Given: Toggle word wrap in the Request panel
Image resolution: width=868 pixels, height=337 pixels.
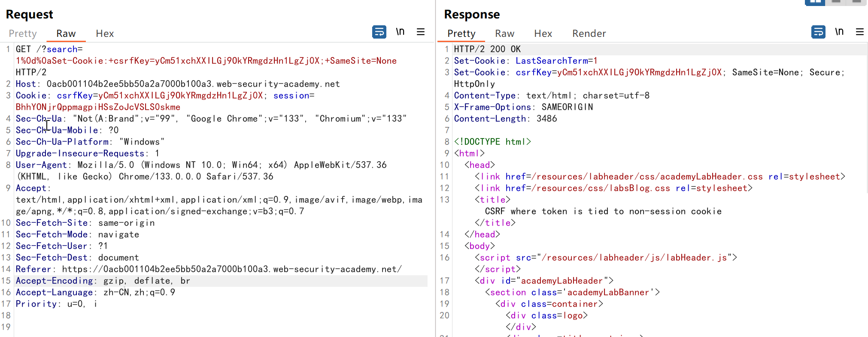Looking at the screenshot, I should (x=379, y=32).
